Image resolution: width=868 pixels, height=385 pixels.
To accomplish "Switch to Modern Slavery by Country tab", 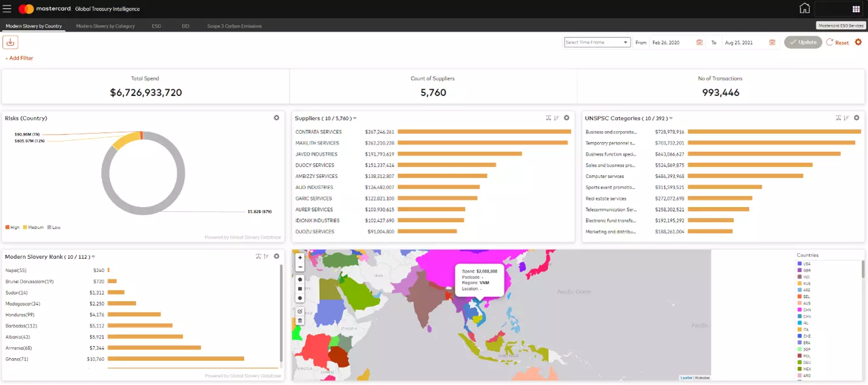I will coord(34,26).
